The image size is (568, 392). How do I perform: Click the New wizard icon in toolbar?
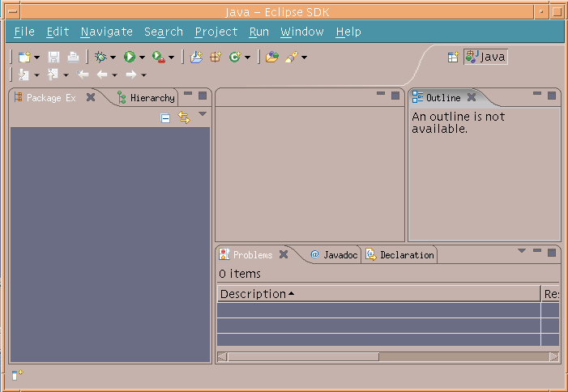click(x=24, y=58)
